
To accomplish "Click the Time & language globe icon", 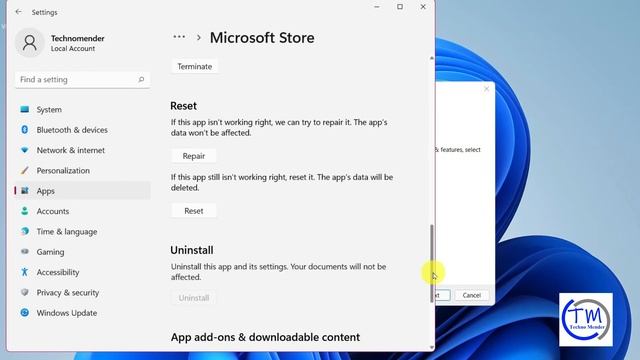I will click(x=24, y=231).
